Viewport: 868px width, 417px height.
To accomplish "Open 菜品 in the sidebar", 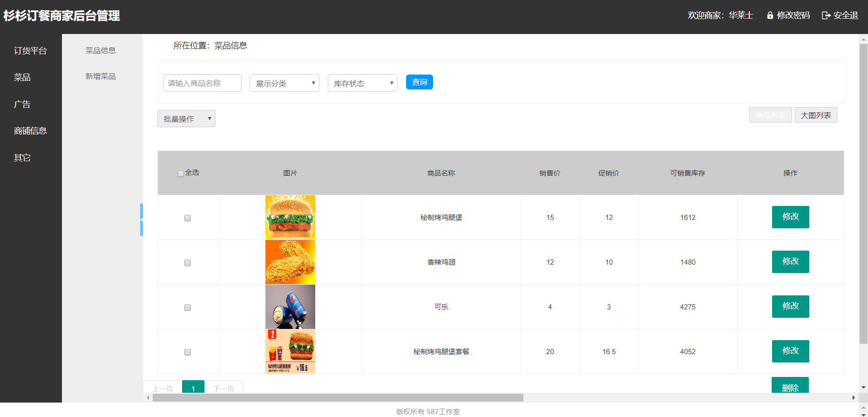I will click(x=22, y=77).
